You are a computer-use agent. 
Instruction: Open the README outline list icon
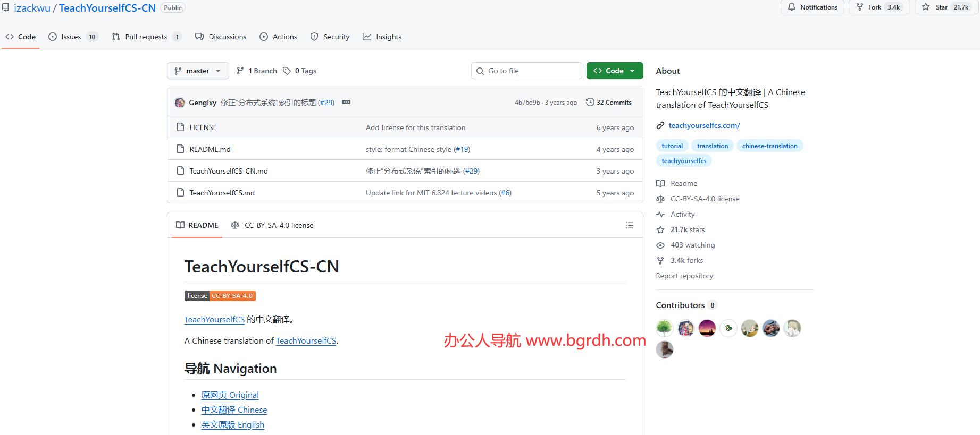pyautogui.click(x=629, y=225)
